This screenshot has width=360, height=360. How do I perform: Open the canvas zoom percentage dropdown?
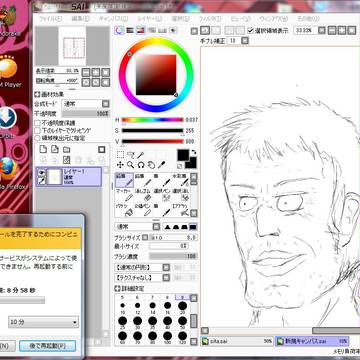pos(322,31)
